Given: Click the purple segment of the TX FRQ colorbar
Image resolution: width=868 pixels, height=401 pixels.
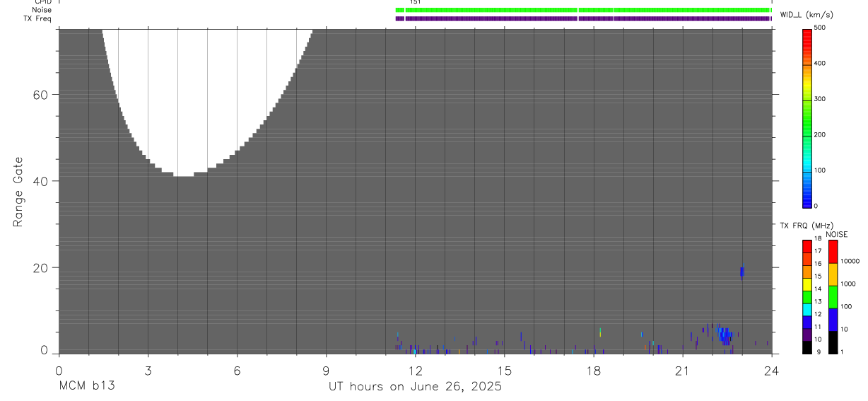Looking at the screenshot, I should 807,335.
